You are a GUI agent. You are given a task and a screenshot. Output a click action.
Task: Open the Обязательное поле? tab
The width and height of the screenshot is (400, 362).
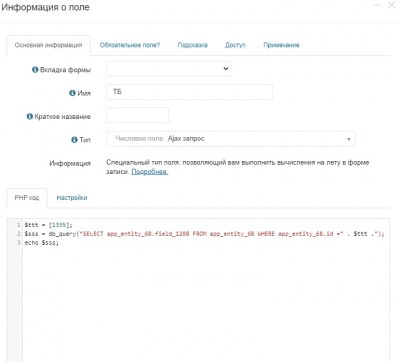tap(130, 45)
